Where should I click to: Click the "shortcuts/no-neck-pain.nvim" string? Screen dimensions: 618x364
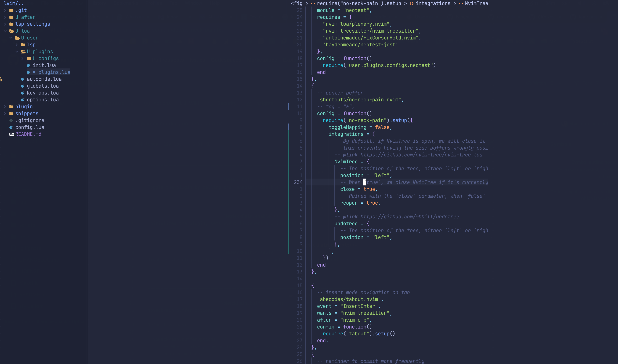coord(359,100)
